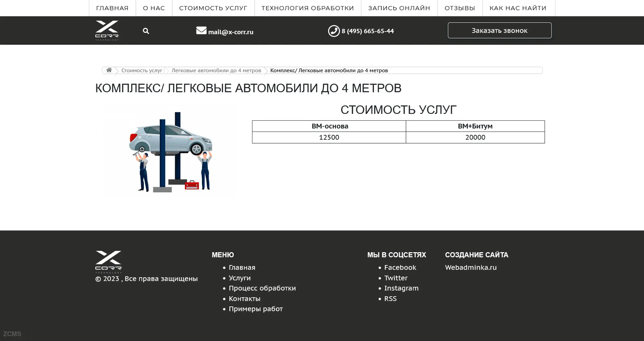Image resolution: width=644 pixels, height=341 pixels.
Task: Open the Стоимость услуг navigation tab
Action: tap(213, 8)
